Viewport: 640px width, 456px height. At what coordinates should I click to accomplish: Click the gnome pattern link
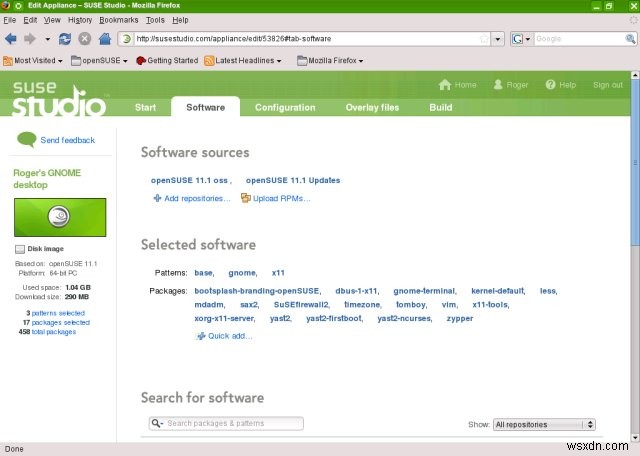pyautogui.click(x=242, y=273)
